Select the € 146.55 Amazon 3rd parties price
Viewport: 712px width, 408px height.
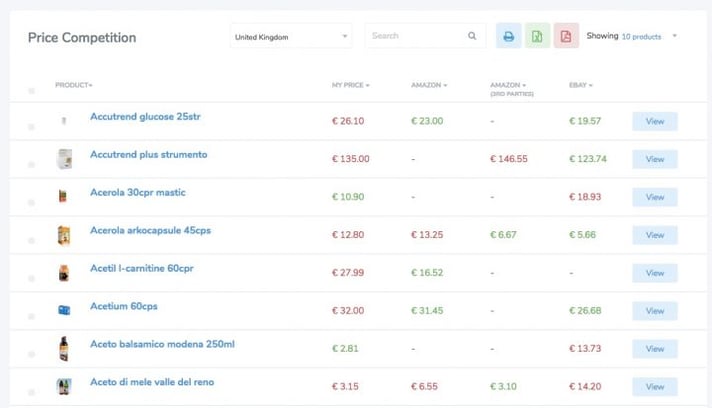[509, 159]
